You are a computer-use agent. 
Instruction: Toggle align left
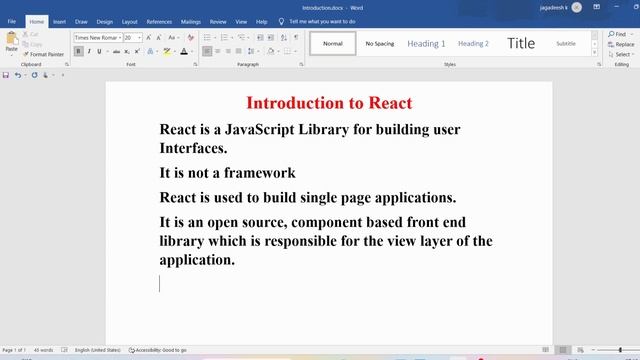[x=207, y=51]
